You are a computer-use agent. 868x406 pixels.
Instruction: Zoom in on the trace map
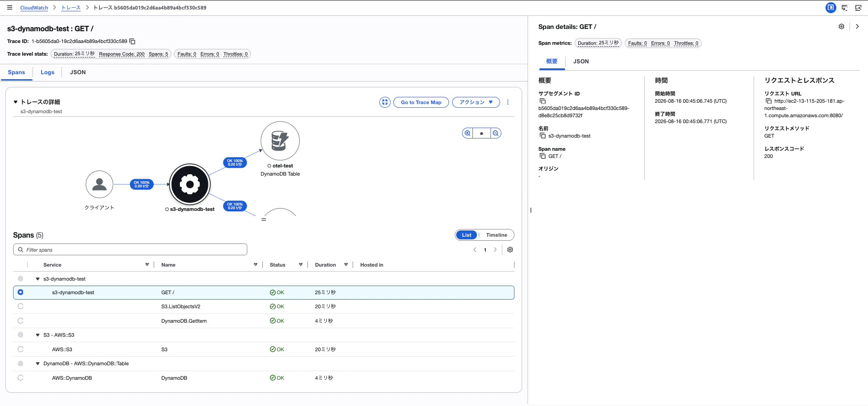(x=467, y=133)
